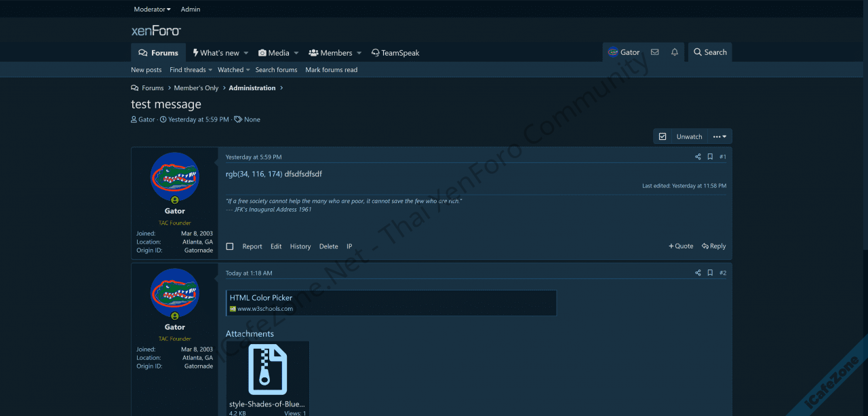Share post #1 via share icon

pyautogui.click(x=698, y=157)
